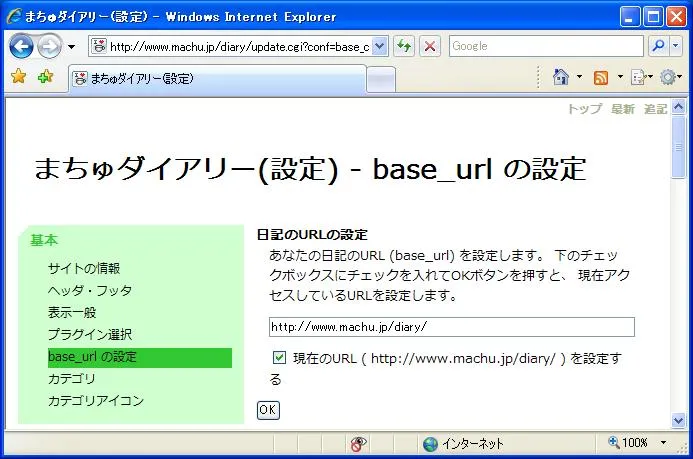Open the Favorites Center star icon
Image resolution: width=693 pixels, height=459 pixels.
point(18,78)
